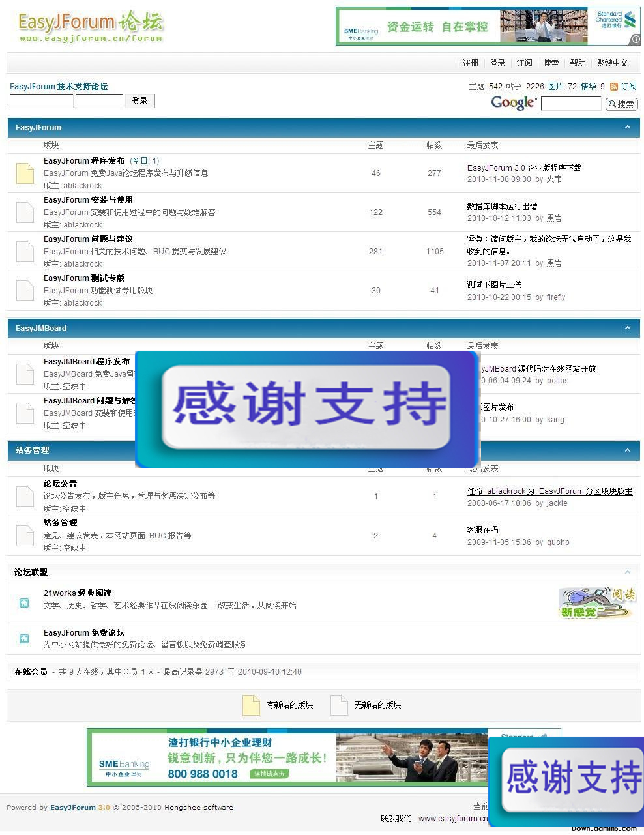Open latest post 任命 ablackrock 为 EasyJForum 分区版块版主
This screenshot has height=835, width=644.
pyautogui.click(x=549, y=491)
